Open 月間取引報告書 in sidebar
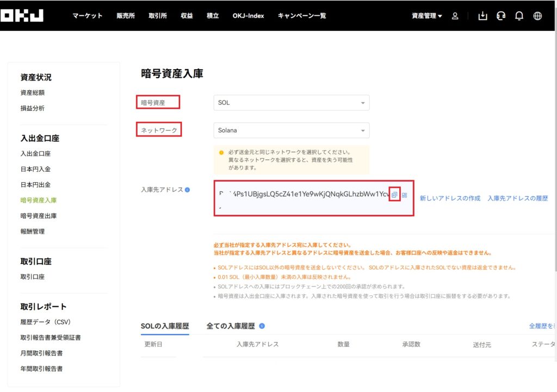The width and height of the screenshot is (557, 392). pyautogui.click(x=41, y=353)
